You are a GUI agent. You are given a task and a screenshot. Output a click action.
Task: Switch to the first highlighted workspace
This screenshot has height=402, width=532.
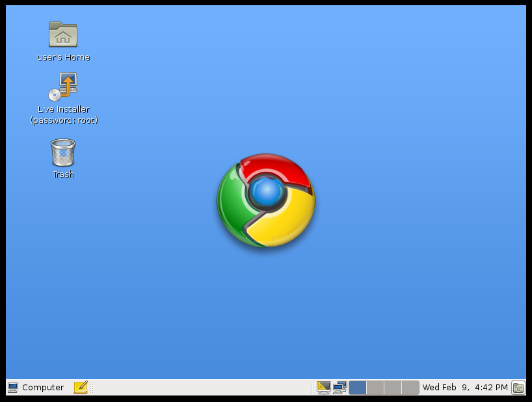pyautogui.click(x=358, y=388)
